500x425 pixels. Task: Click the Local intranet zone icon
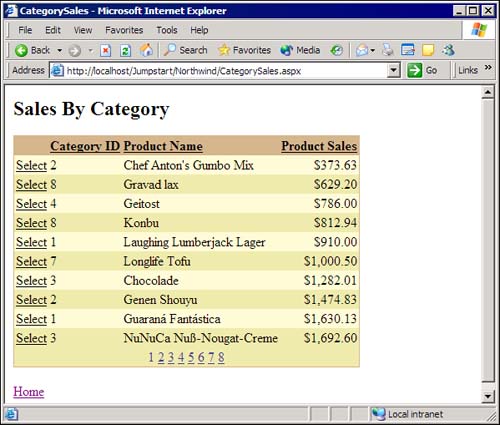pyautogui.click(x=378, y=414)
